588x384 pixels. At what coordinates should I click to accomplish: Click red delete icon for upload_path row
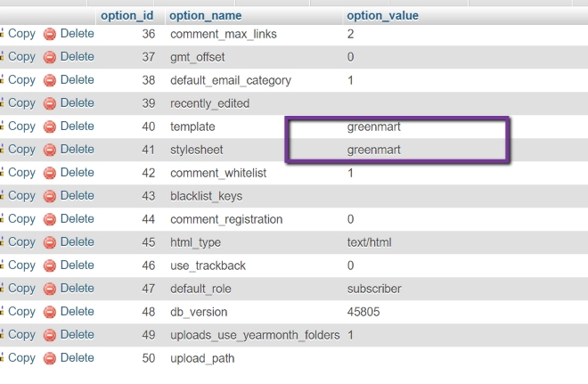50,358
